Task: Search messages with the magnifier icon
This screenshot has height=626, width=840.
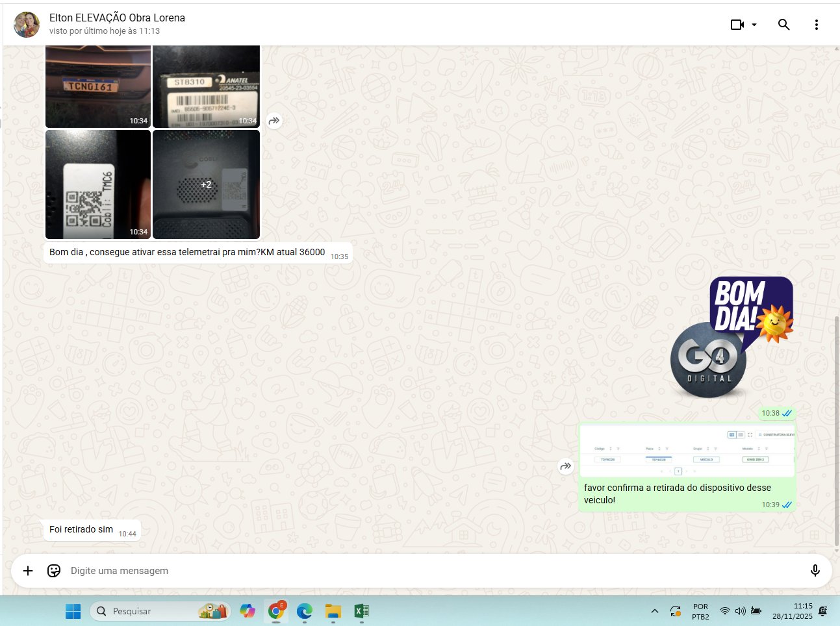Action: (x=783, y=25)
